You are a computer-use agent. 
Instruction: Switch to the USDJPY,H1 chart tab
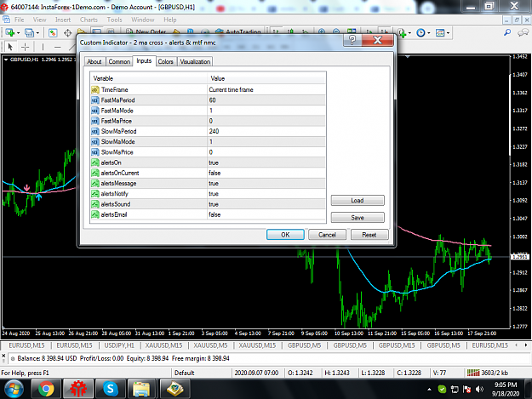pos(119,345)
